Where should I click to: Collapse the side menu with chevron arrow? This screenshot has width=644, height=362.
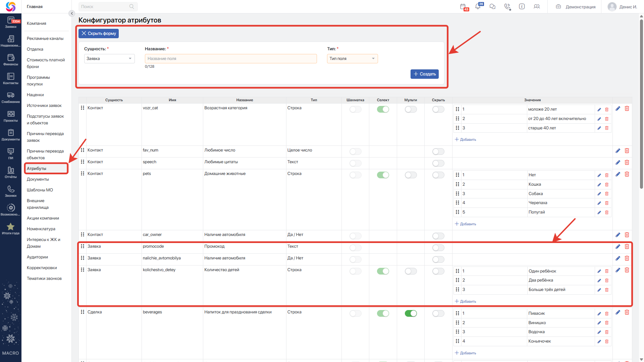click(71, 13)
